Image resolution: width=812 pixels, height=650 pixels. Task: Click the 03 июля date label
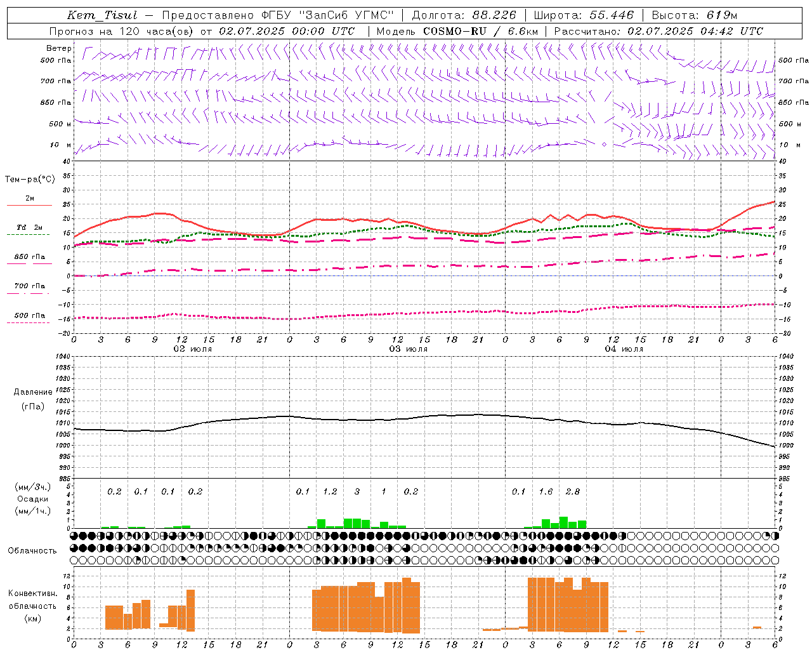point(409,348)
